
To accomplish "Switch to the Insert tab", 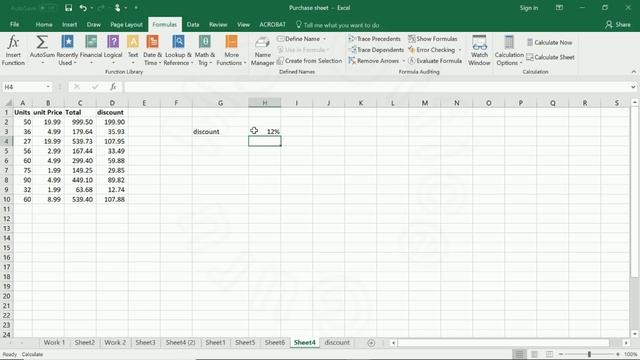I will (x=69, y=24).
